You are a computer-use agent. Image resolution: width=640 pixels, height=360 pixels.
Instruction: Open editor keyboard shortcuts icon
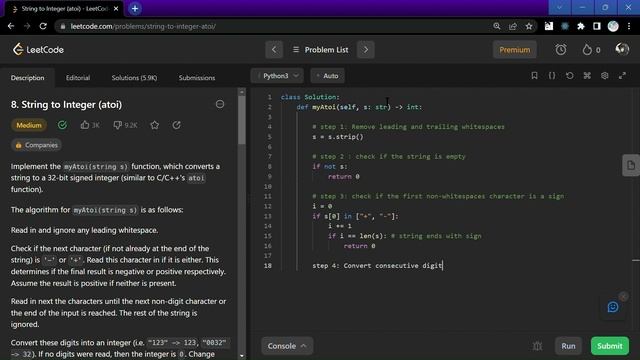587,76
